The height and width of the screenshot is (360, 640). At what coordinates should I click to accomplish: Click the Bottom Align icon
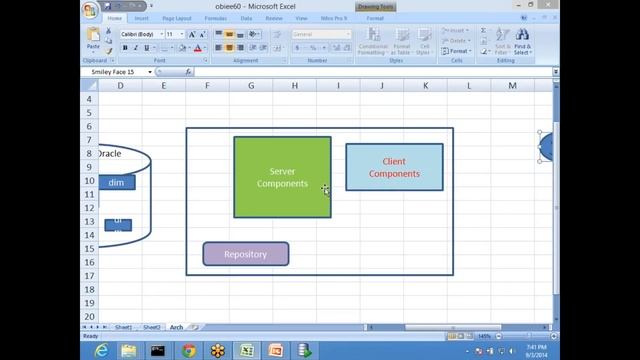coord(240,34)
